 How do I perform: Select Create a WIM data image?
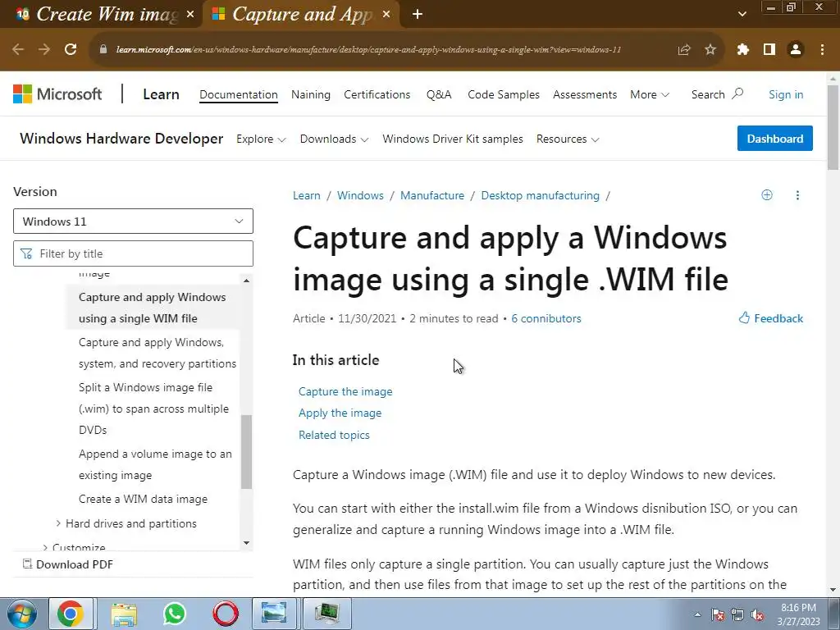(x=143, y=499)
